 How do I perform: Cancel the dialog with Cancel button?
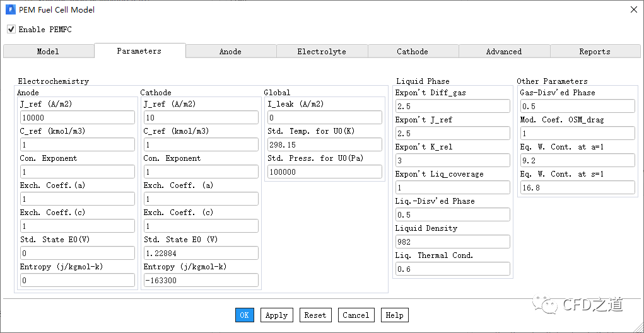click(356, 315)
